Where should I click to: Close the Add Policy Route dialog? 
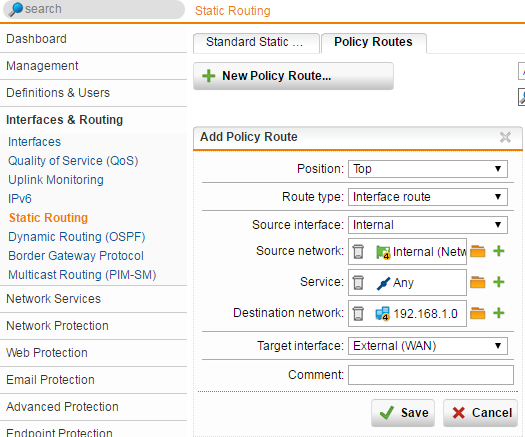coord(505,137)
